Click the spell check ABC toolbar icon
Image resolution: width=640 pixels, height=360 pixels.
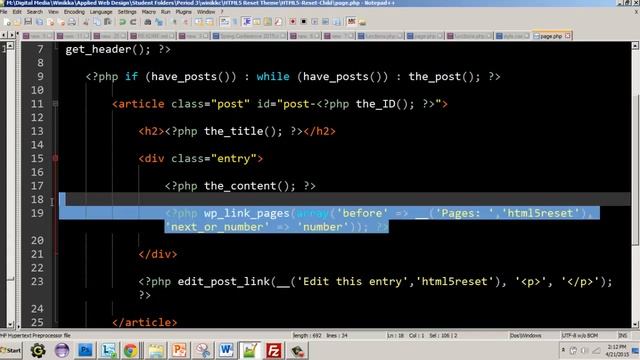351,22
